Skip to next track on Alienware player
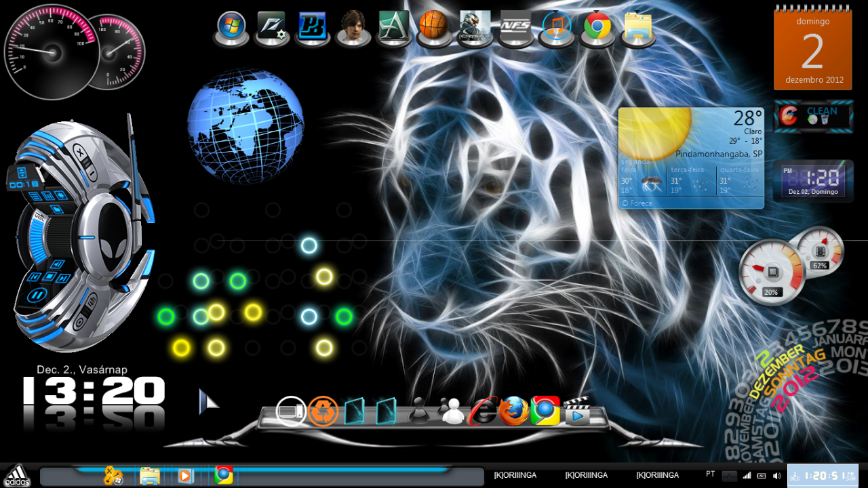Screen dimensions: 868x488 pos(63,278)
